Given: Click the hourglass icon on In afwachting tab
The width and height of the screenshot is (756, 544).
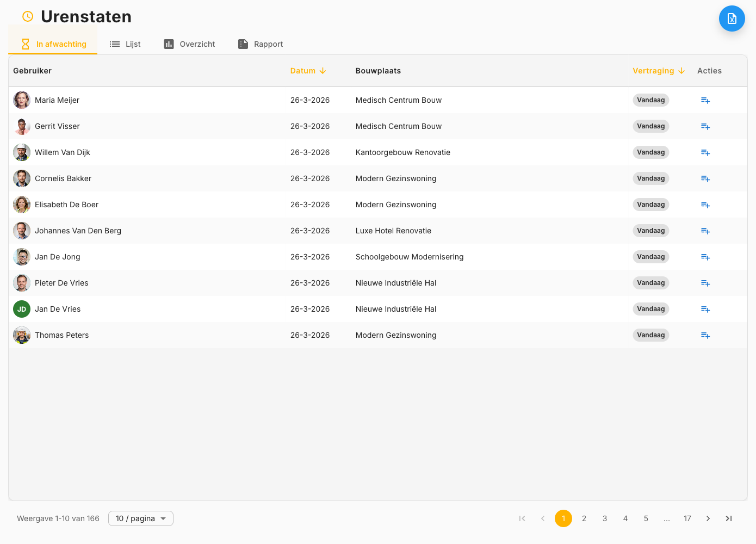Looking at the screenshot, I should tap(25, 44).
